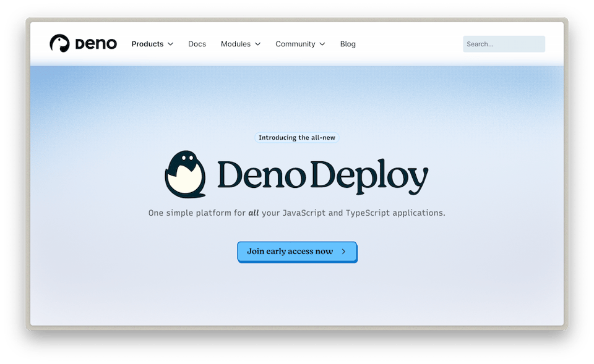This screenshot has width=594, height=364.
Task: Select Docs in the navigation bar
Action: [x=197, y=44]
